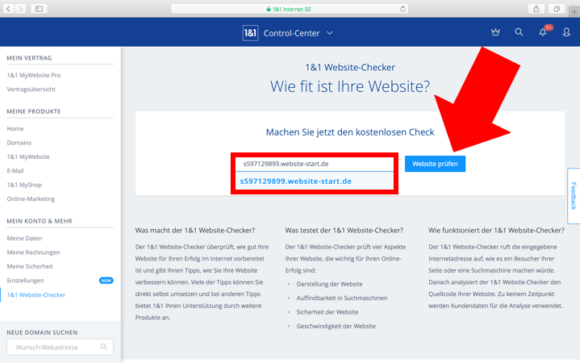This screenshot has width=580, height=363.
Task: Open a new tab with plus button
Action: [574, 11]
